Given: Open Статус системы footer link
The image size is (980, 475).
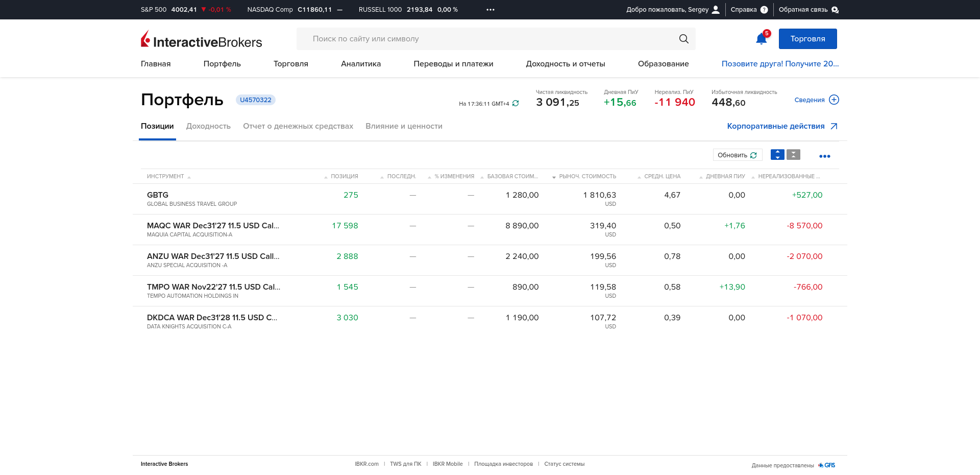Looking at the screenshot, I should click(565, 464).
